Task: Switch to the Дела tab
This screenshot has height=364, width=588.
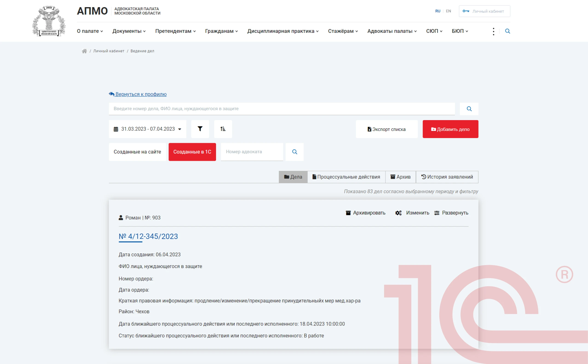Action: 293,177
